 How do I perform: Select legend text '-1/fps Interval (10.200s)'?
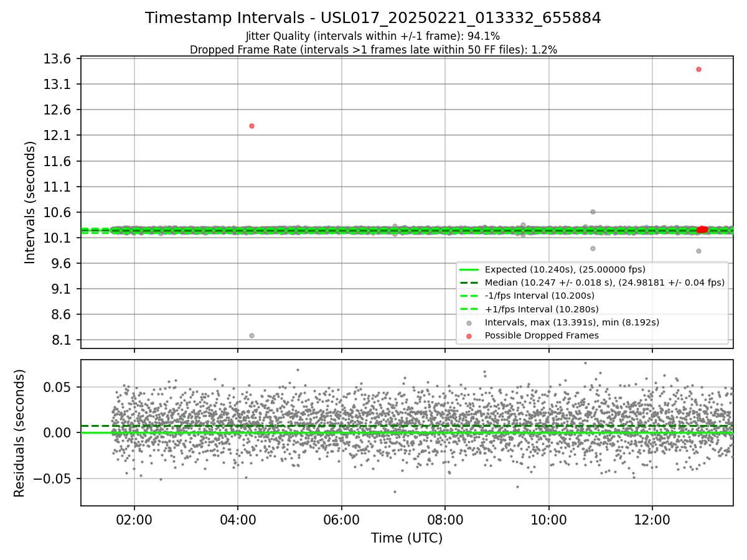click(x=540, y=296)
